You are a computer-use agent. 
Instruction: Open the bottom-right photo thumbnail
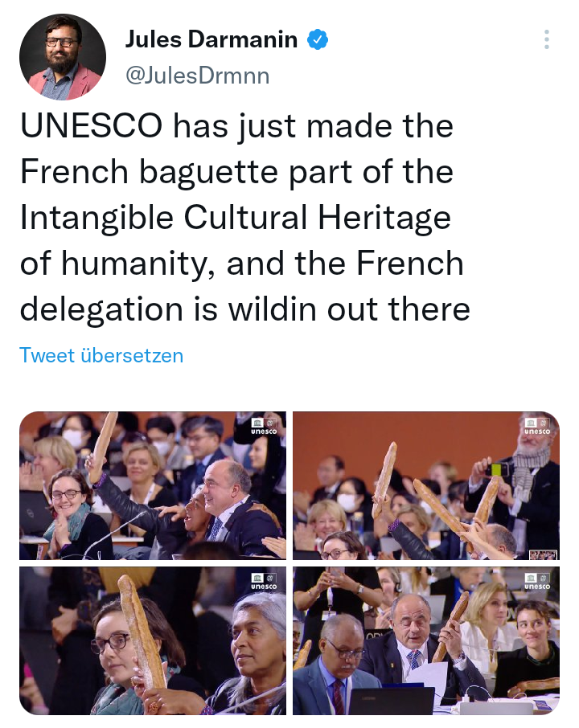pyautogui.click(x=426, y=640)
